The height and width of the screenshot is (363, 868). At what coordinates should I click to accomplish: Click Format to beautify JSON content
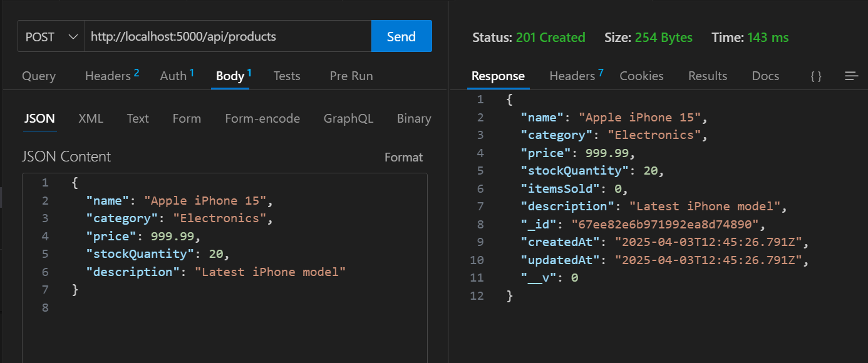pos(403,157)
